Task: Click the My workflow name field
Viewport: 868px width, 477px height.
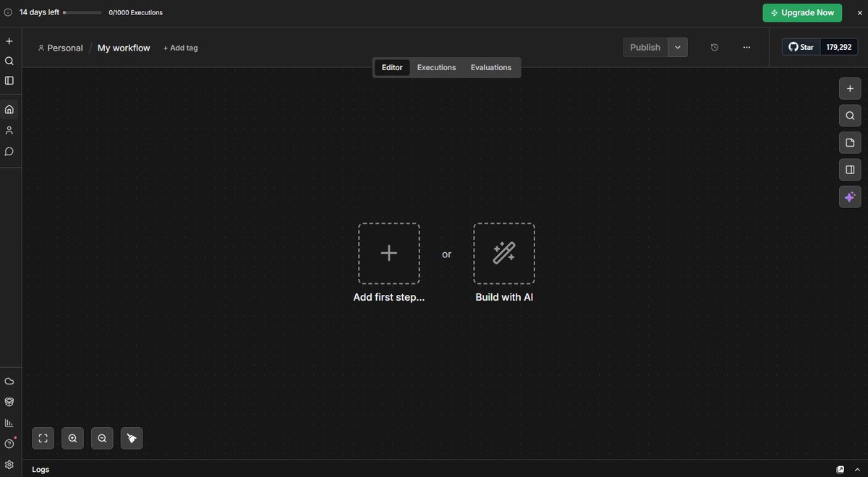Action: [x=124, y=48]
